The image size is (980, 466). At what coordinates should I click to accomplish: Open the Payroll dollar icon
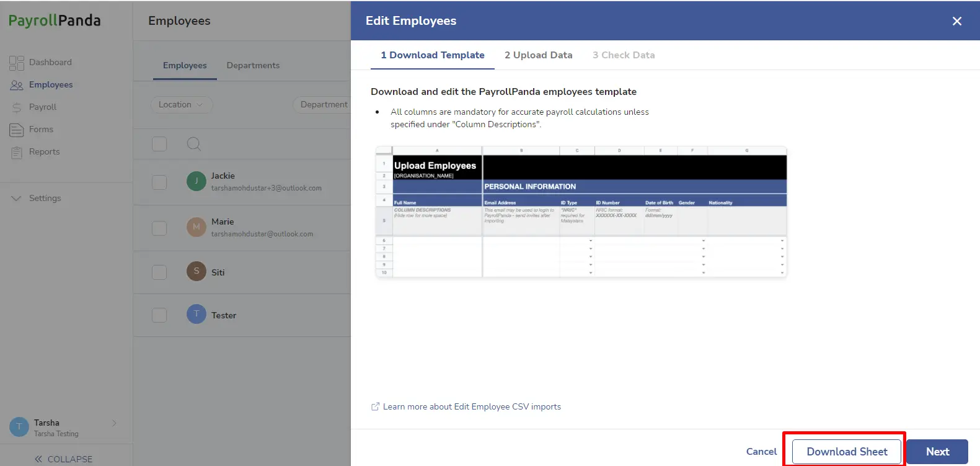pyautogui.click(x=17, y=107)
